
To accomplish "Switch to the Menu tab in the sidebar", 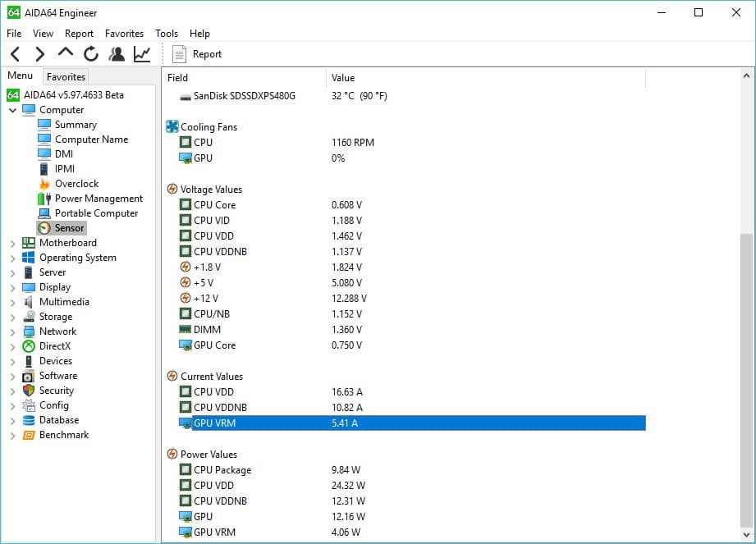I will pyautogui.click(x=21, y=75).
